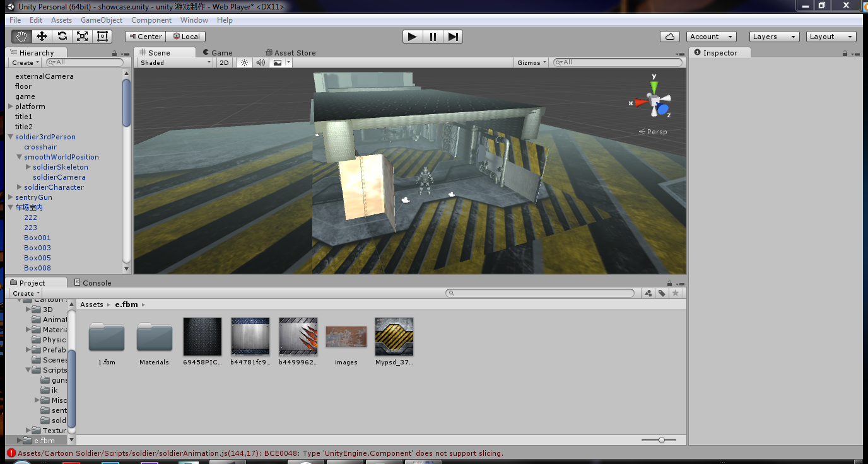Image resolution: width=868 pixels, height=464 pixels.
Task: Adjust the asset icon size slider
Action: [659, 440]
